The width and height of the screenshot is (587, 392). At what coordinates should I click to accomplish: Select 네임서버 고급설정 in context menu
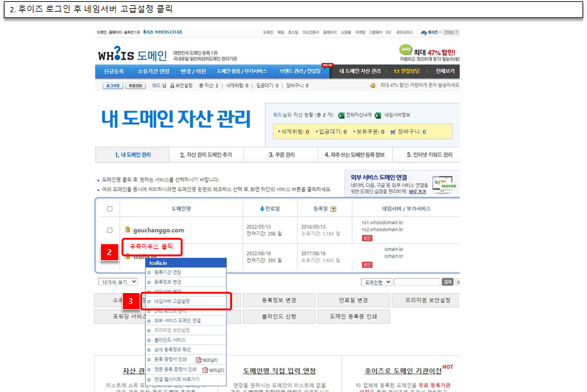pyautogui.click(x=186, y=301)
